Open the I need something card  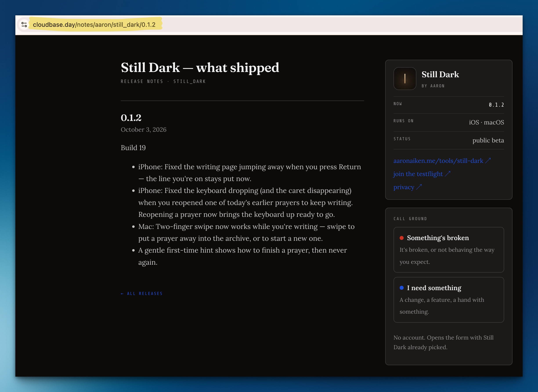click(x=448, y=300)
